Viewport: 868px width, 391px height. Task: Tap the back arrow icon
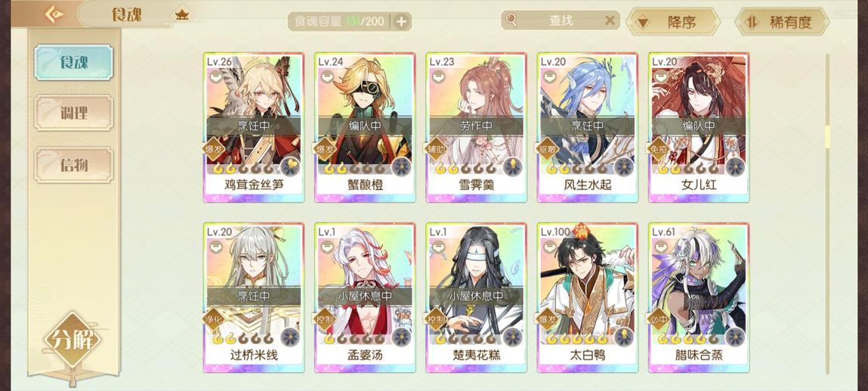click(x=54, y=15)
